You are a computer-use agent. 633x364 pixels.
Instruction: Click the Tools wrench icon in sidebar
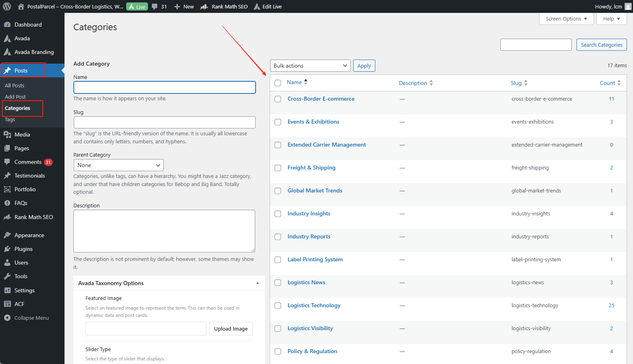(x=7, y=276)
